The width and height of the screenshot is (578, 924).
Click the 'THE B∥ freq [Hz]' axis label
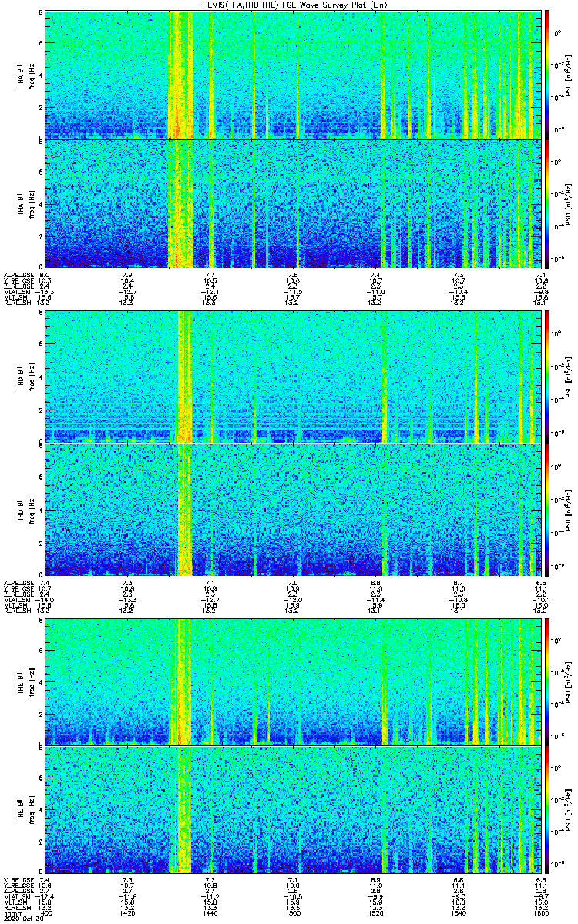(25, 810)
